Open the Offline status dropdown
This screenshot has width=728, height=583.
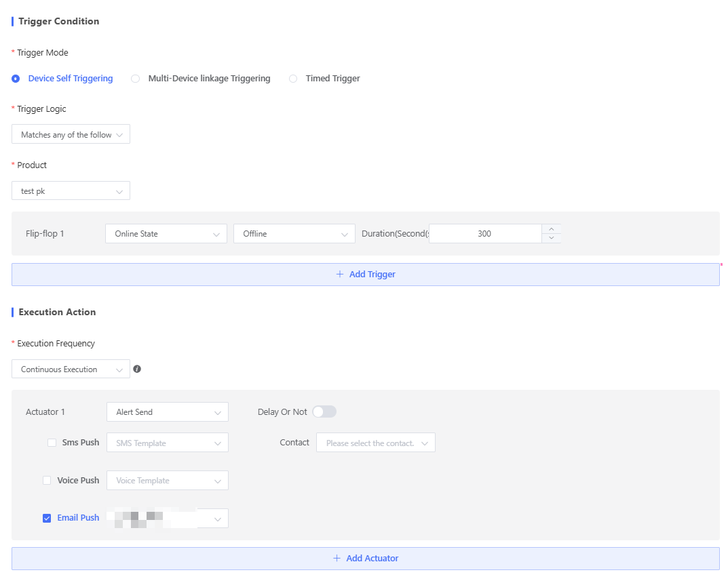click(x=294, y=234)
